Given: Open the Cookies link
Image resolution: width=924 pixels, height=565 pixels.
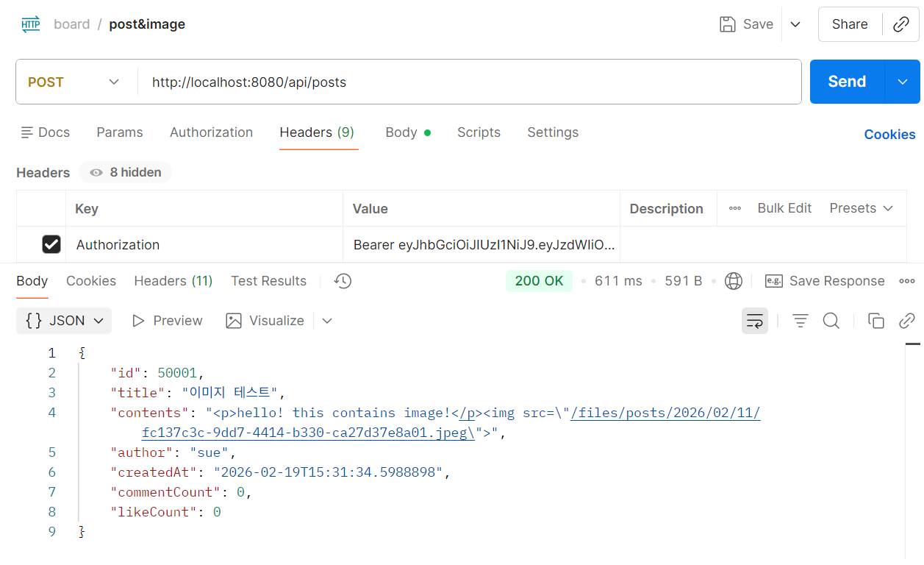Looking at the screenshot, I should (x=889, y=135).
